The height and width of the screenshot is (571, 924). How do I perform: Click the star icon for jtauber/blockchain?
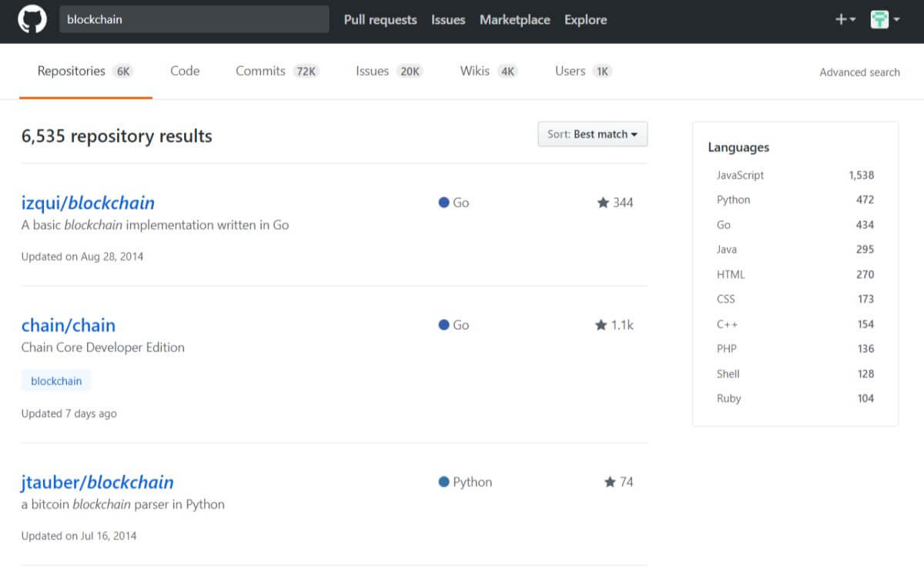(610, 482)
